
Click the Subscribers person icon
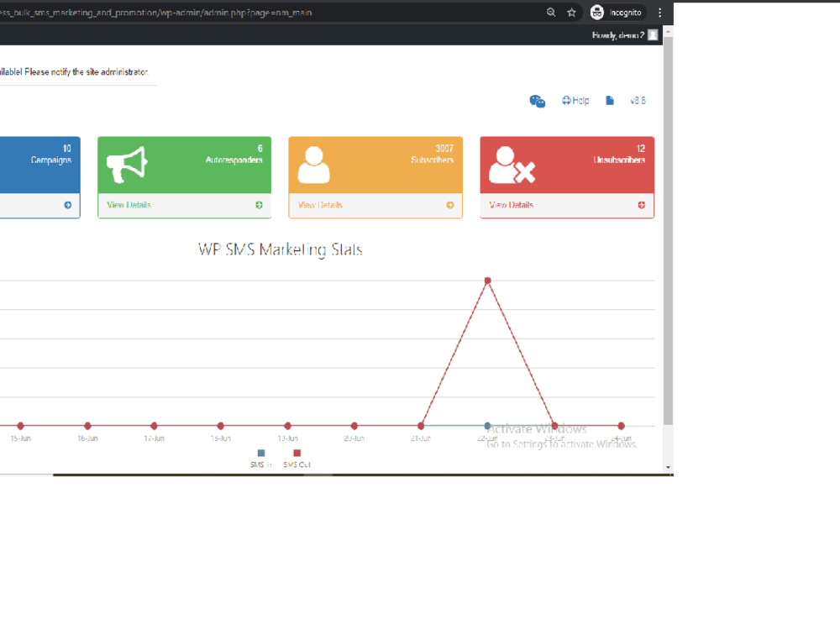pos(314,165)
